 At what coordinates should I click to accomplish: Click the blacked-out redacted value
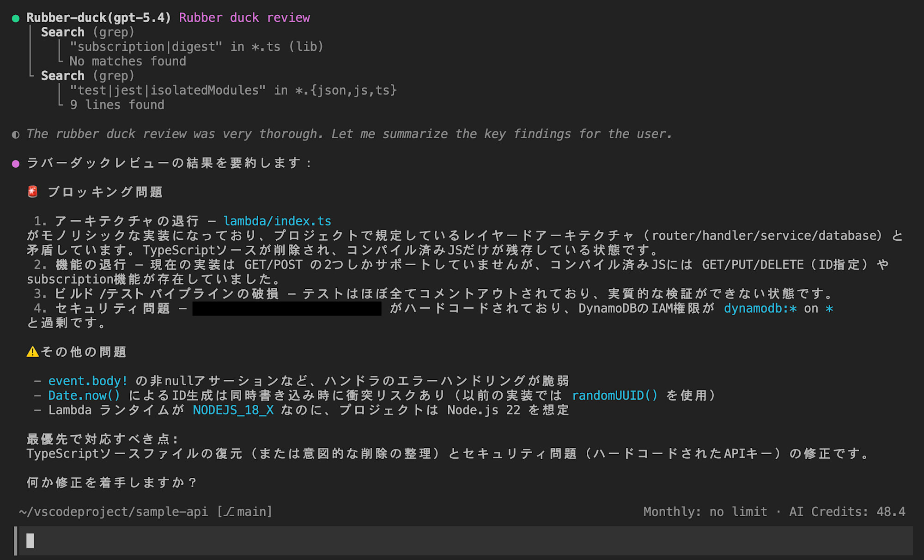pos(287,309)
